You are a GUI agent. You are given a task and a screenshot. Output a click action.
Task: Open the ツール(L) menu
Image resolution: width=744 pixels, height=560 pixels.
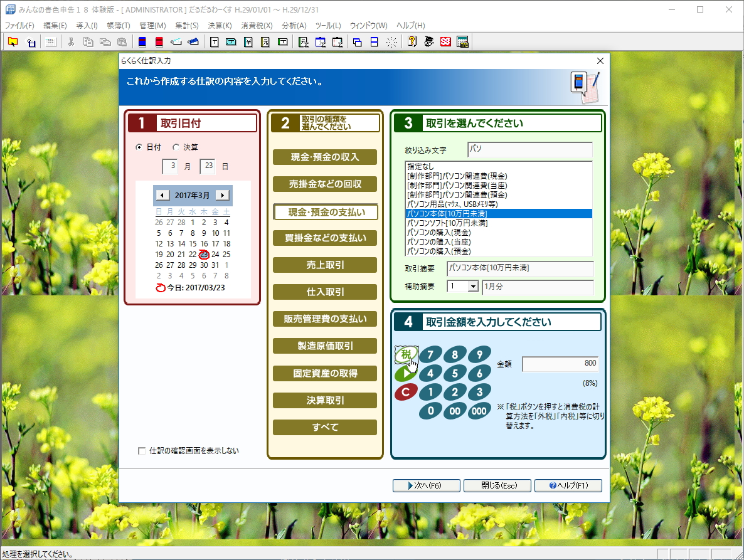pos(328,26)
